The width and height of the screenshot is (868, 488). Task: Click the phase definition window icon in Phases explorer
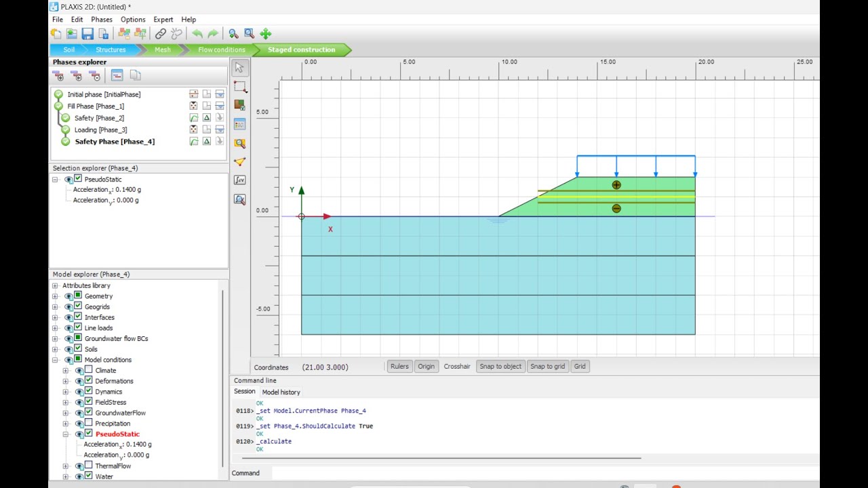point(117,75)
